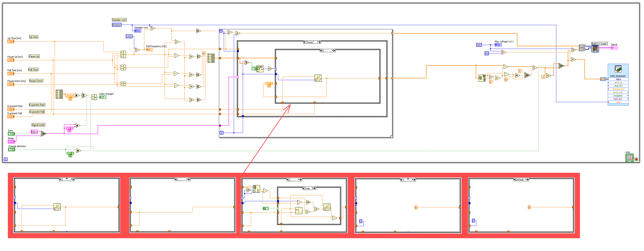Click the stop button terminal
Image resolution: width=644 pixels, height=251 pixels.
(x=630, y=158)
